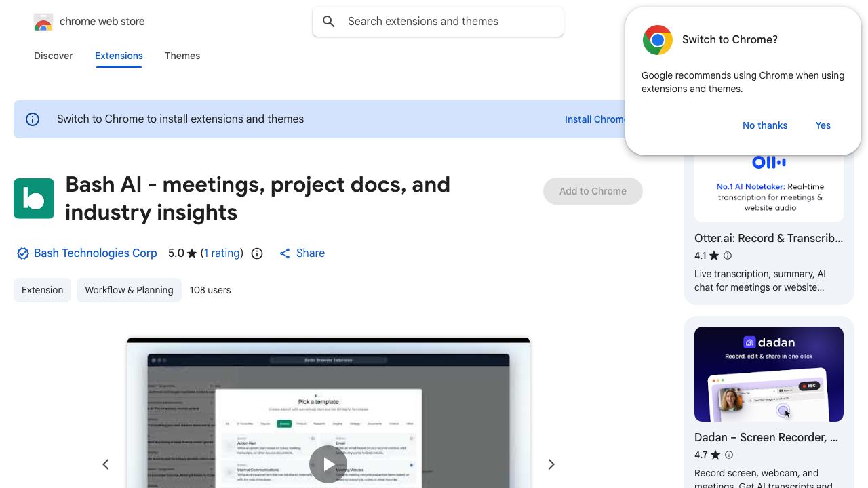Play the extension preview video

(328, 464)
